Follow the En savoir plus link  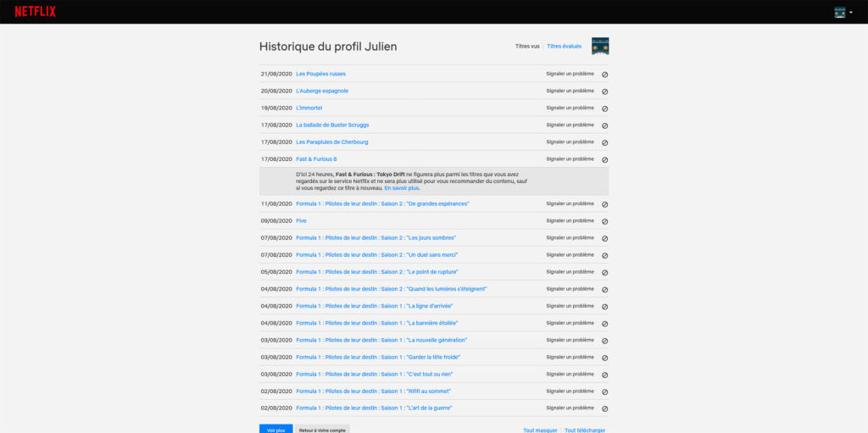[x=402, y=188]
